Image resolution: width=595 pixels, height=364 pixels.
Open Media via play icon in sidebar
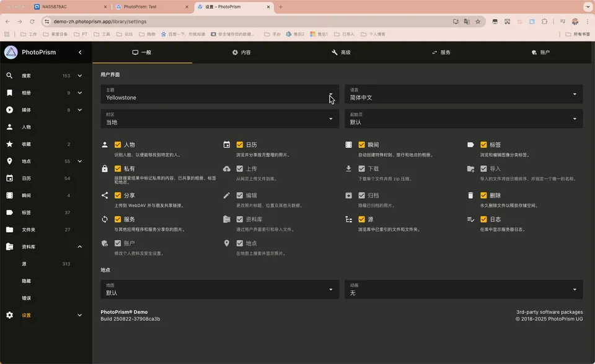pyautogui.click(x=9, y=110)
